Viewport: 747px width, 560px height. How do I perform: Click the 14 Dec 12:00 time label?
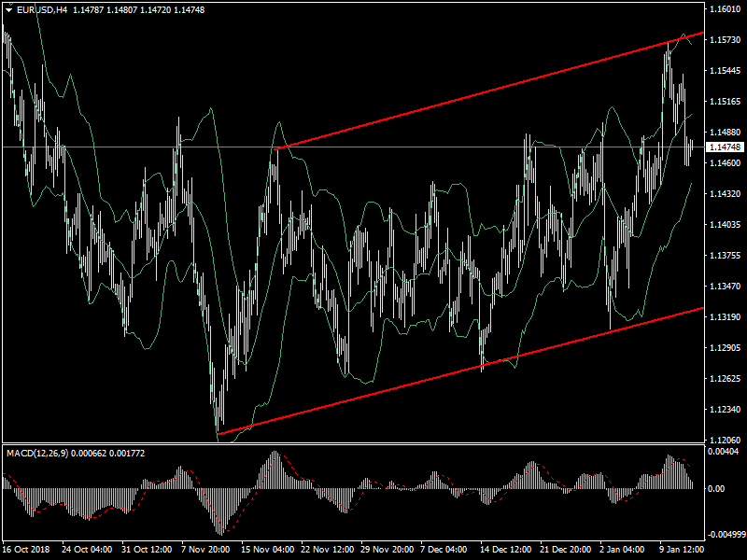(505, 550)
